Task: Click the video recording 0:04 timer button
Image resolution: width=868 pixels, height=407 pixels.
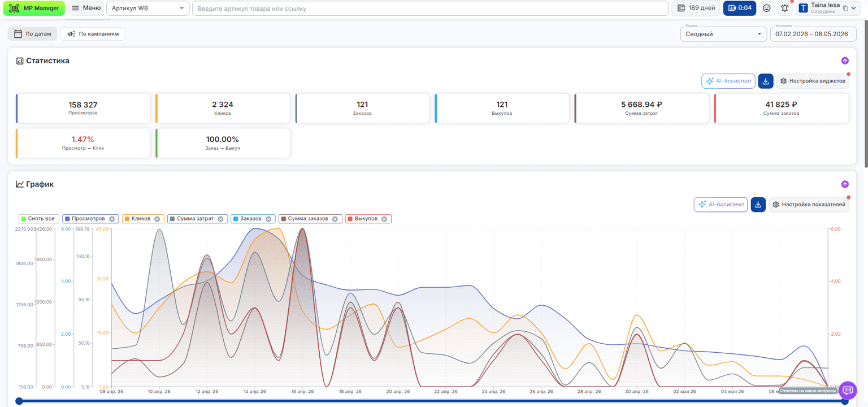Action: pos(740,8)
